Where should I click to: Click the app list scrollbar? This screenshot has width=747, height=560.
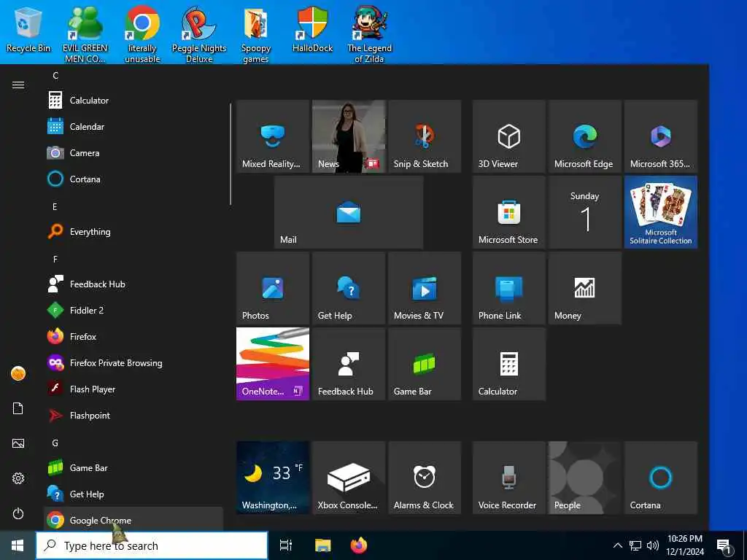point(231,155)
